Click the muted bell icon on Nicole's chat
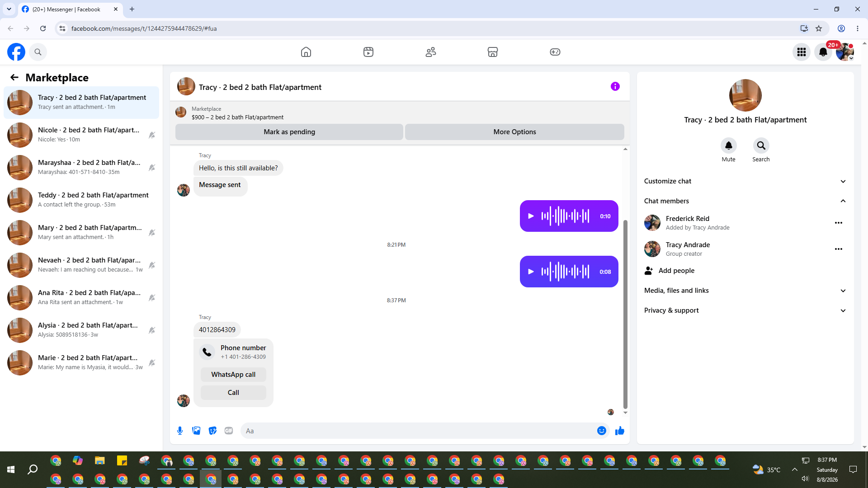Image resolution: width=868 pixels, height=488 pixels. pyautogui.click(x=152, y=135)
